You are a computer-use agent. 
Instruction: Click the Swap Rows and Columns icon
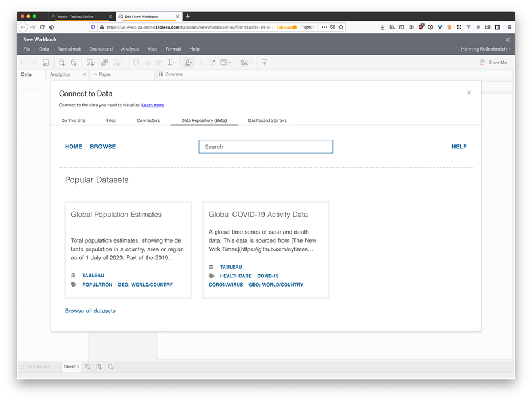[x=136, y=63]
